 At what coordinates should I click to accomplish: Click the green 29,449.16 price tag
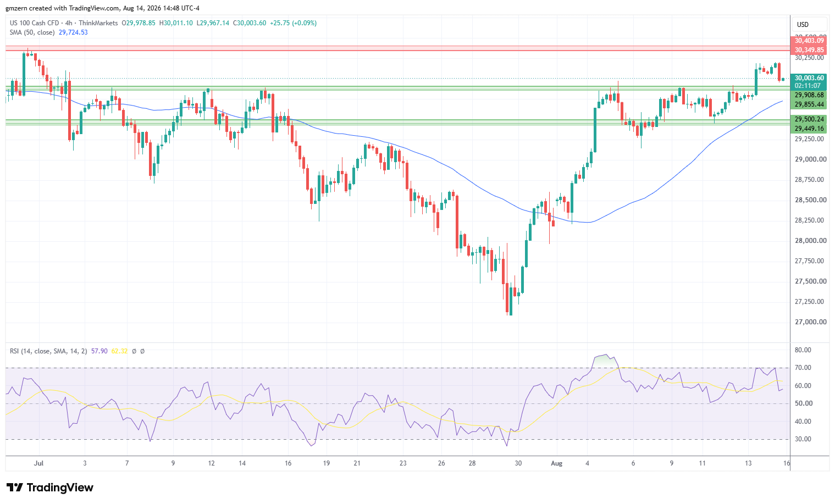809,129
